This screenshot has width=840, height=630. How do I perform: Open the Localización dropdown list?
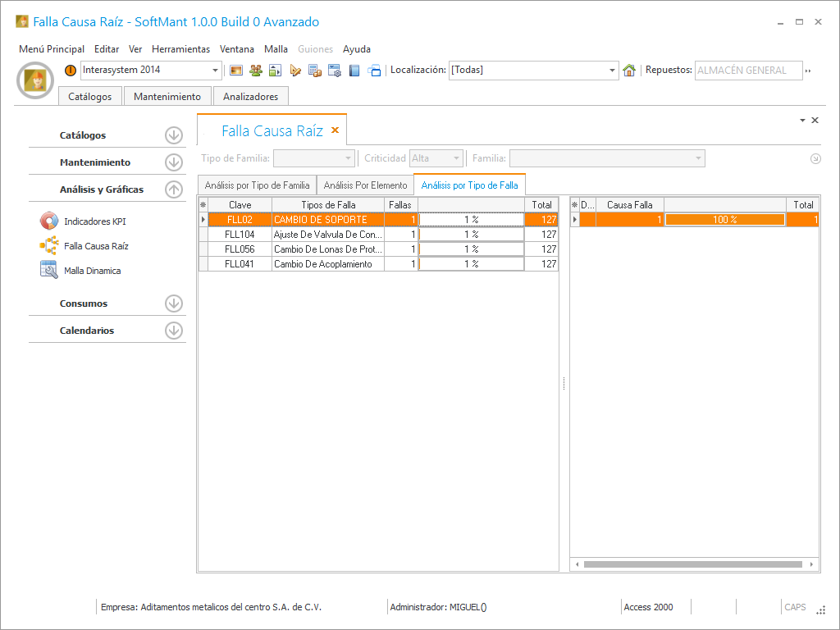[x=613, y=71]
